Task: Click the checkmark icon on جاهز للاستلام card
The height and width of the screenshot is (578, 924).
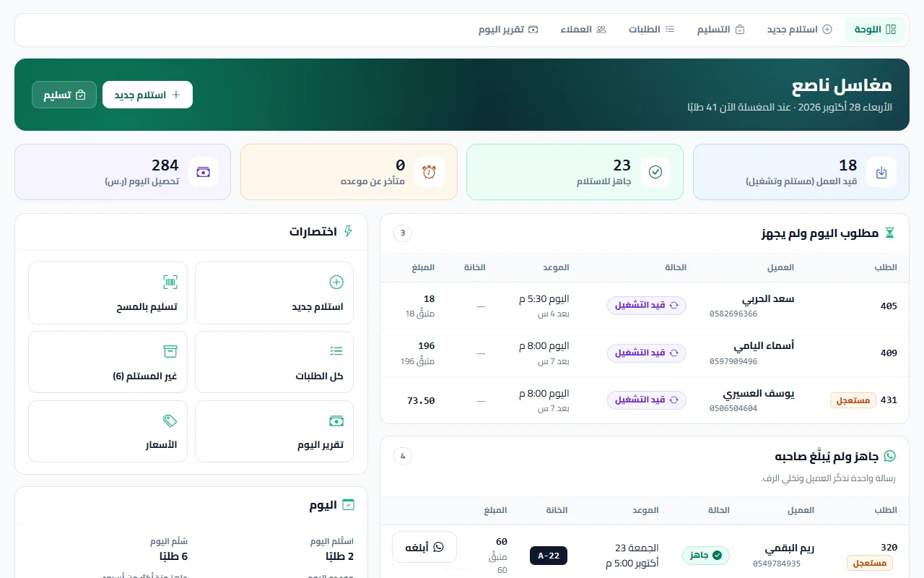Action: (655, 172)
